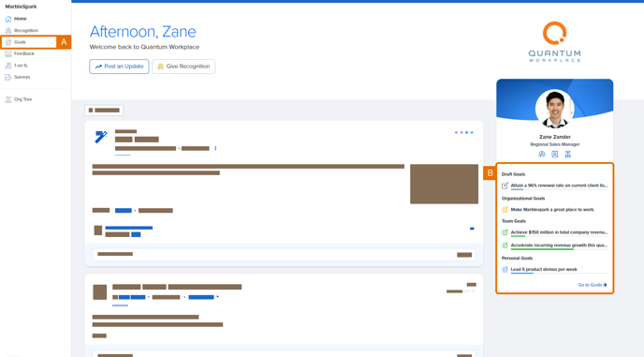Click Zane Zander's profile photo
This screenshot has width=644, height=357.
(555, 109)
